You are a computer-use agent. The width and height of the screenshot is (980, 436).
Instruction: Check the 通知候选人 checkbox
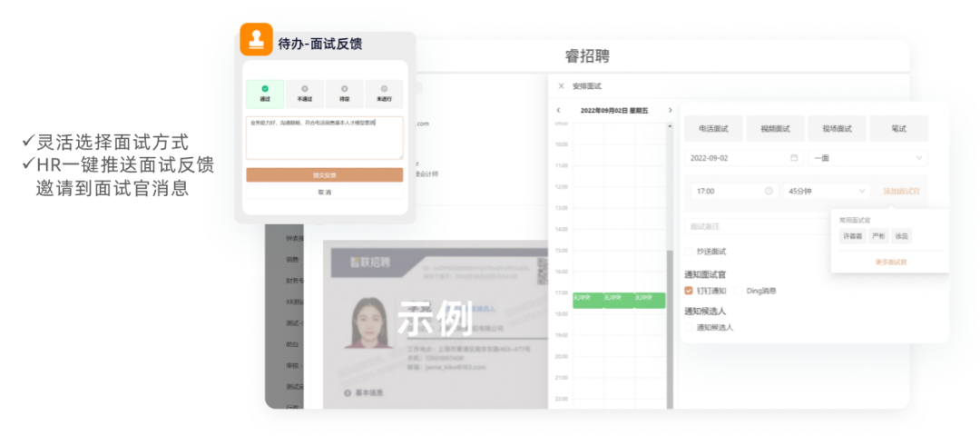tap(689, 327)
